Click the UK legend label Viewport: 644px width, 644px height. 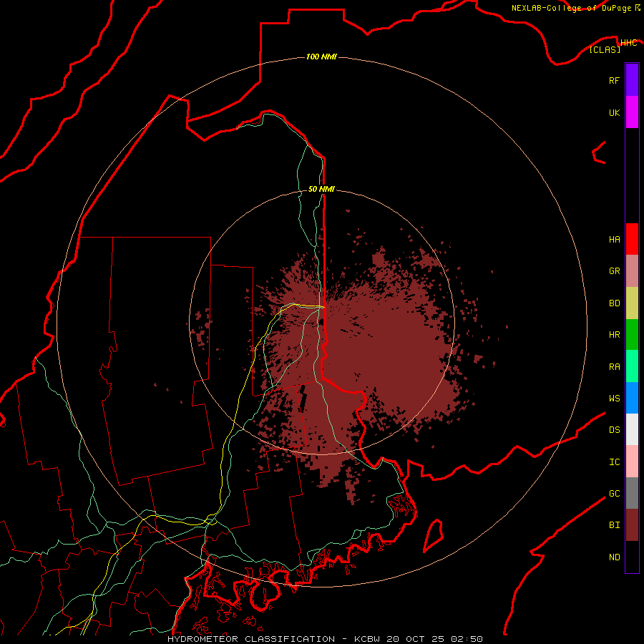pos(614,112)
